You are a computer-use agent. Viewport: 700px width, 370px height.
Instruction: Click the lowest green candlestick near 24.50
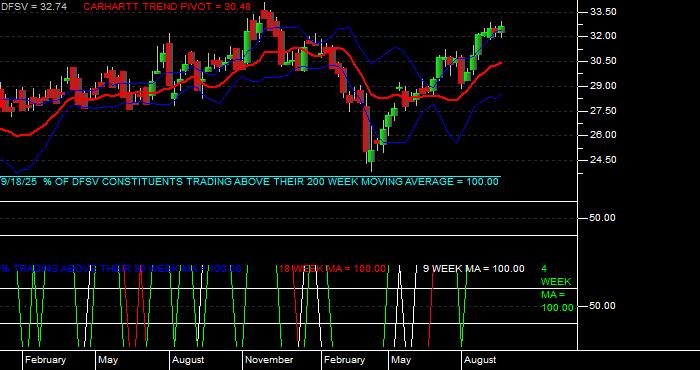(x=371, y=157)
